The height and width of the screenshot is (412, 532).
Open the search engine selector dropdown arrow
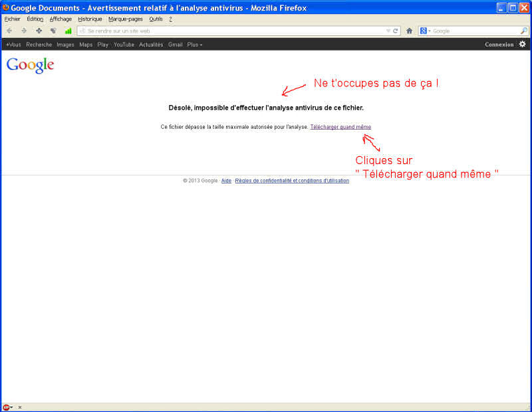click(x=430, y=31)
